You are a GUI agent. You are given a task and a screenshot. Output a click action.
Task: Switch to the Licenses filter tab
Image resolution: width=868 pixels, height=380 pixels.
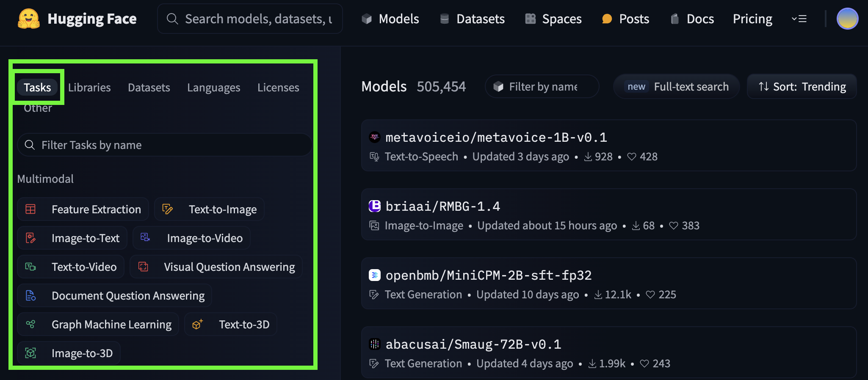point(278,87)
